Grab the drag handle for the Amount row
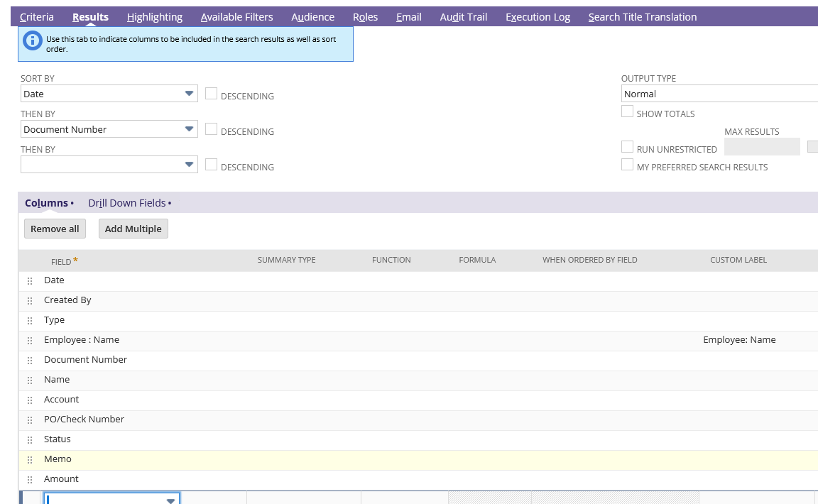Image resolution: width=818 pixels, height=504 pixels. tap(30, 479)
